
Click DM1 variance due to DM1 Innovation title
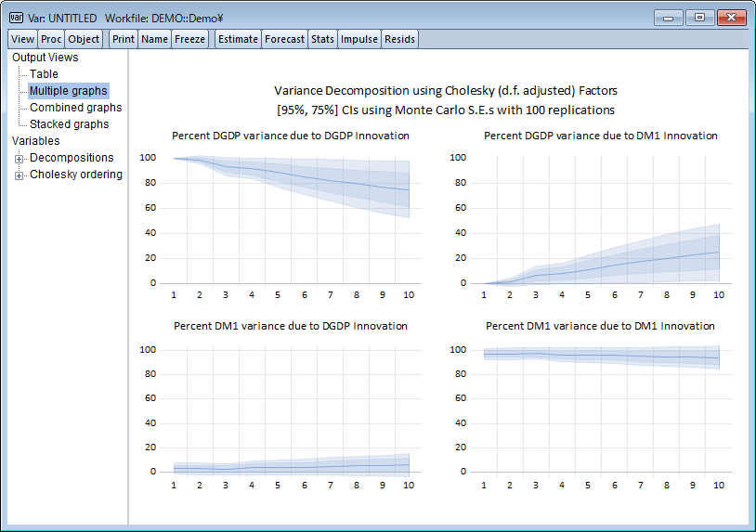pos(600,326)
